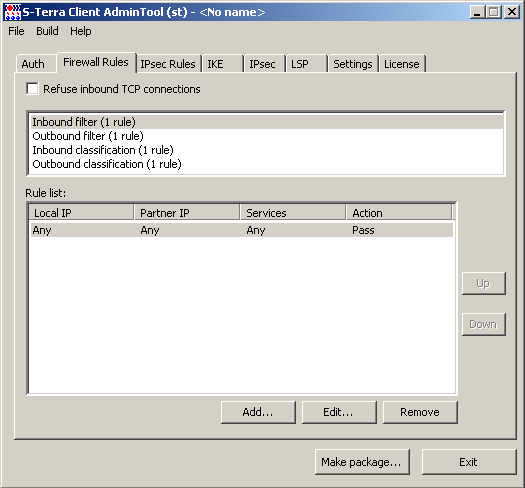Viewport: 525px width, 488px height.
Task: Click the Make package... button
Action: point(362,462)
